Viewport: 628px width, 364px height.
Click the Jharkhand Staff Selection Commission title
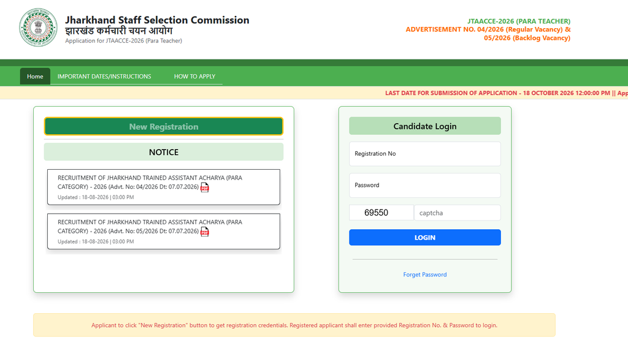tap(157, 20)
